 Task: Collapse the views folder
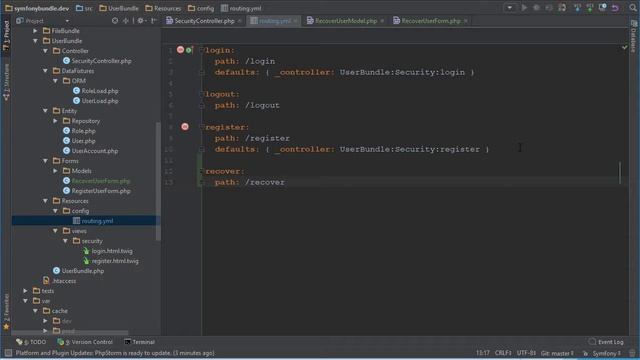(56, 231)
